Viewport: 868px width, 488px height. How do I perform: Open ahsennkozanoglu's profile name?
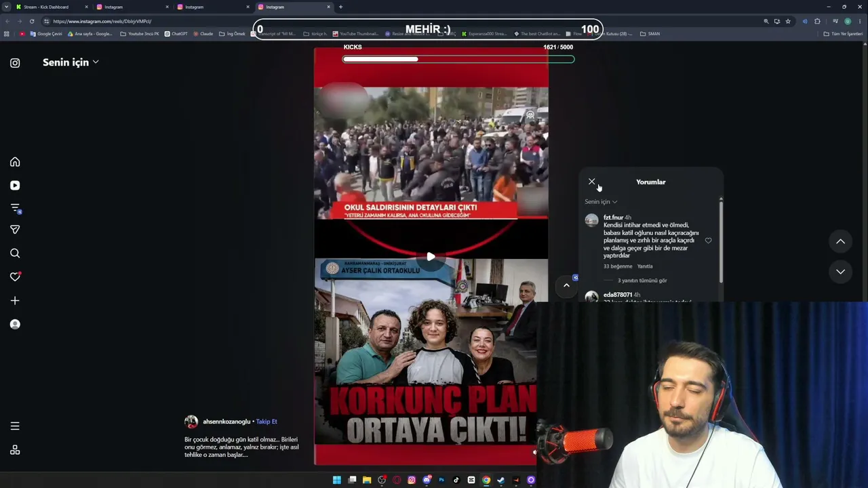226,422
